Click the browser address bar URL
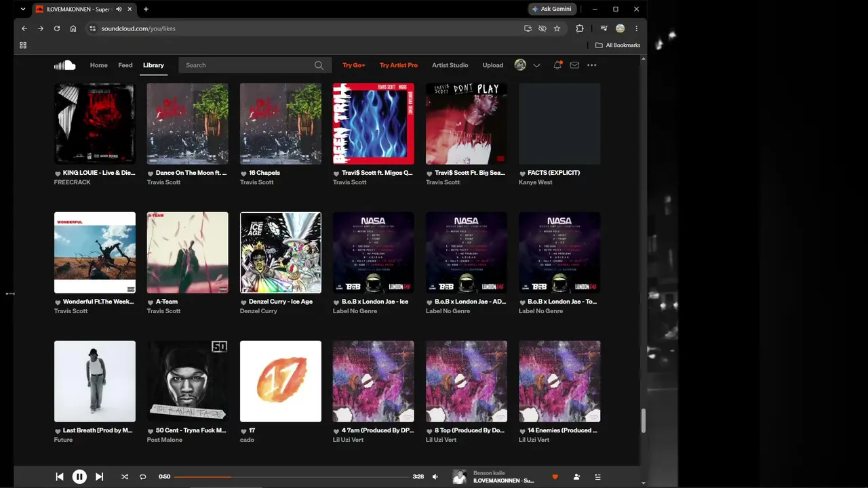 [x=138, y=28]
